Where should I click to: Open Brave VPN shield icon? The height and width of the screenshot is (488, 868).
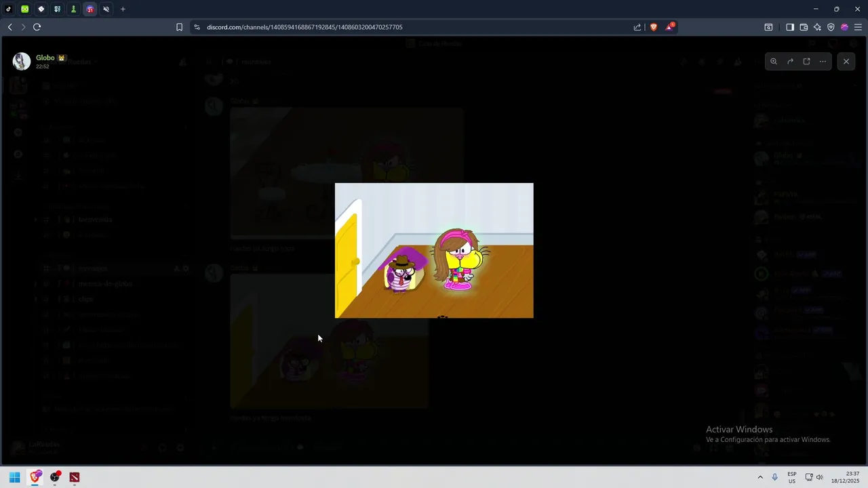(831, 27)
